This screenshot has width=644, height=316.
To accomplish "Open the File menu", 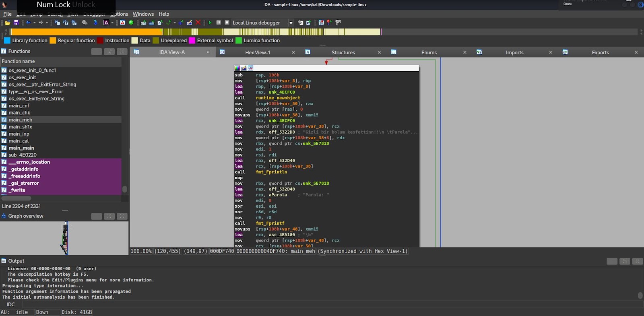I will coord(7,14).
